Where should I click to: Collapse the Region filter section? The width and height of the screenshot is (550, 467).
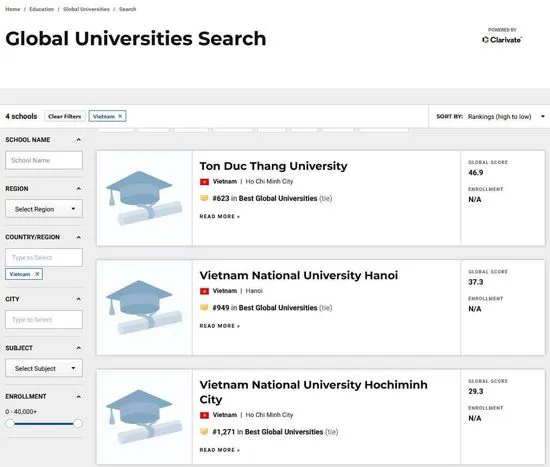click(x=79, y=188)
